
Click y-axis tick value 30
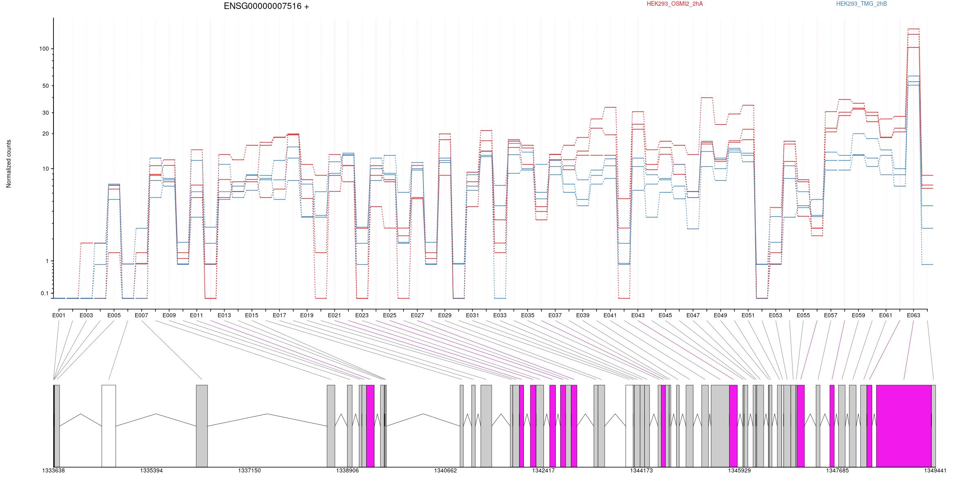click(45, 113)
